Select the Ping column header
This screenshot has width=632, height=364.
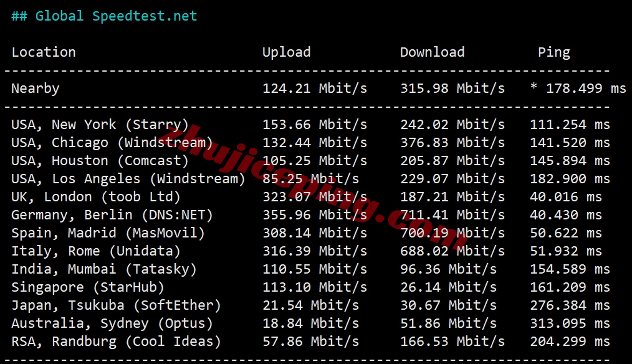coord(554,53)
